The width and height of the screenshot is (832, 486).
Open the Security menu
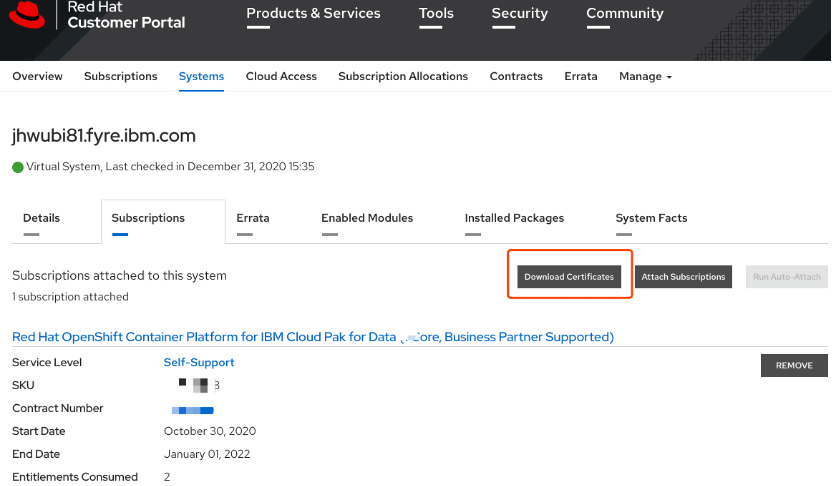[519, 13]
